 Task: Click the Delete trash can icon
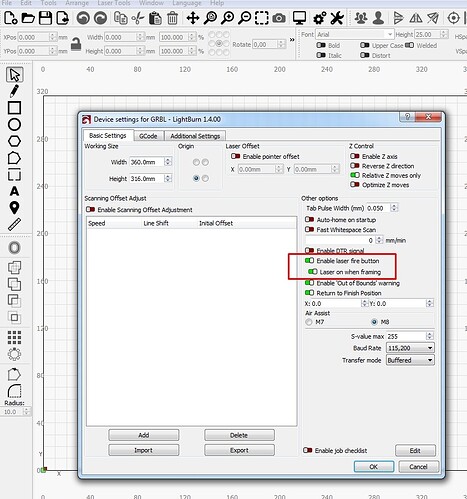pos(172,18)
